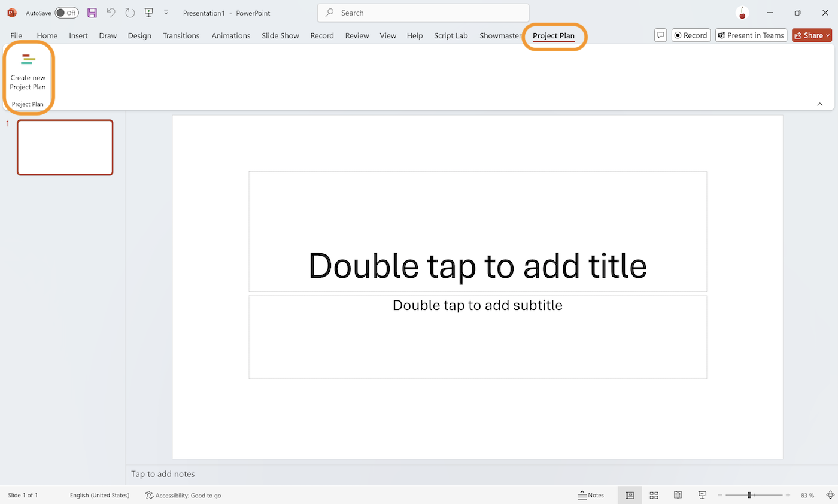Collapse the ribbon with chevron

pyautogui.click(x=819, y=104)
